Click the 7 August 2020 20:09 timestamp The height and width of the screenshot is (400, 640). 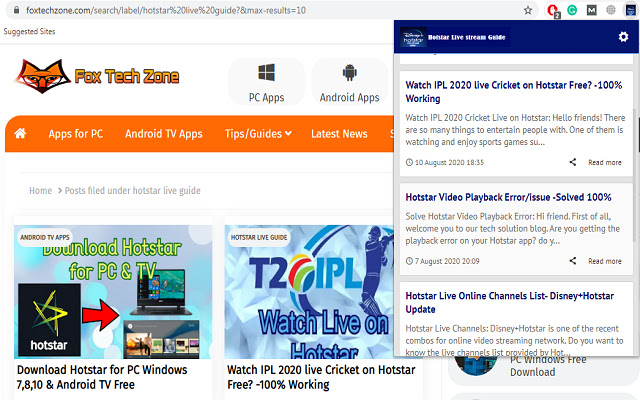tap(447, 261)
